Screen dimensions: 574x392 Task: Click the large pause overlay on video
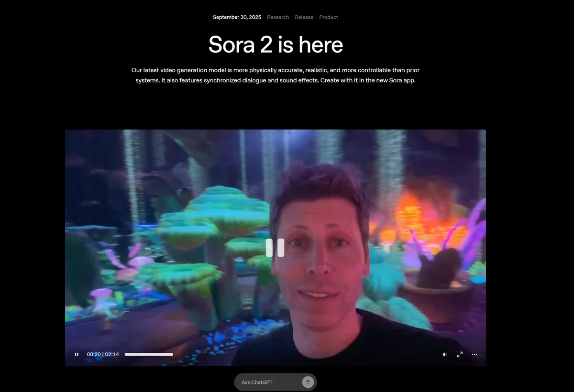pos(275,248)
